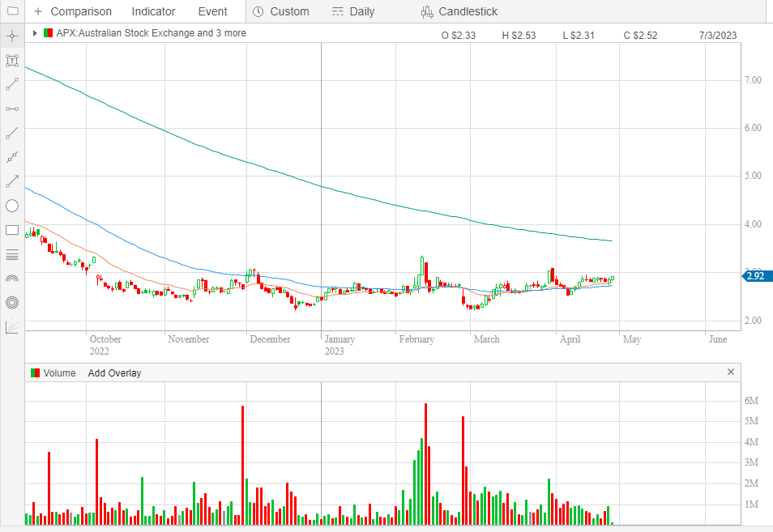The width and height of the screenshot is (773, 532).
Task: Open the Indicator menu
Action: pos(153,11)
